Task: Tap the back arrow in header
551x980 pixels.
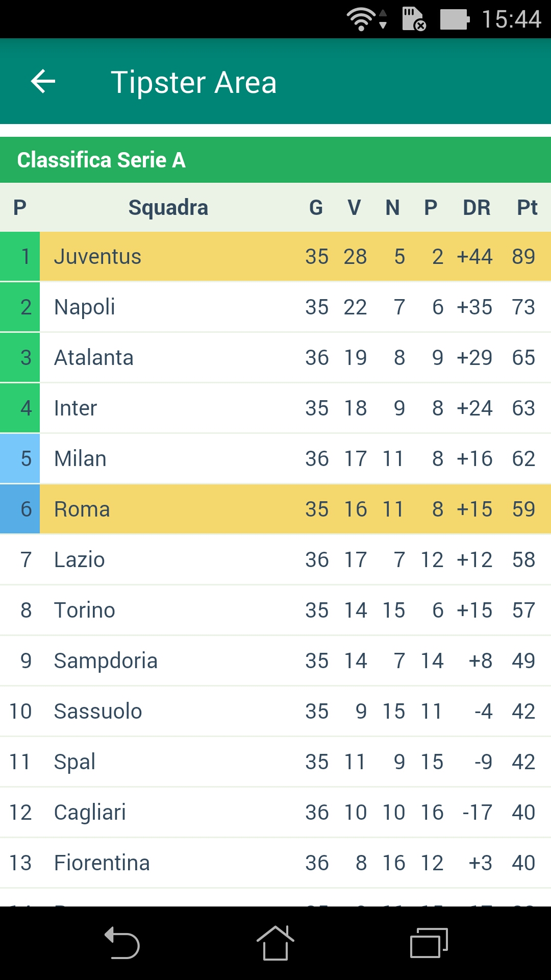Action: point(43,82)
